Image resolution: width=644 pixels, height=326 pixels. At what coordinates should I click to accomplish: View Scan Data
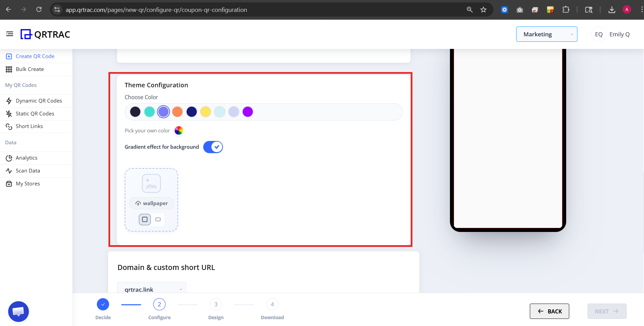pyautogui.click(x=28, y=170)
